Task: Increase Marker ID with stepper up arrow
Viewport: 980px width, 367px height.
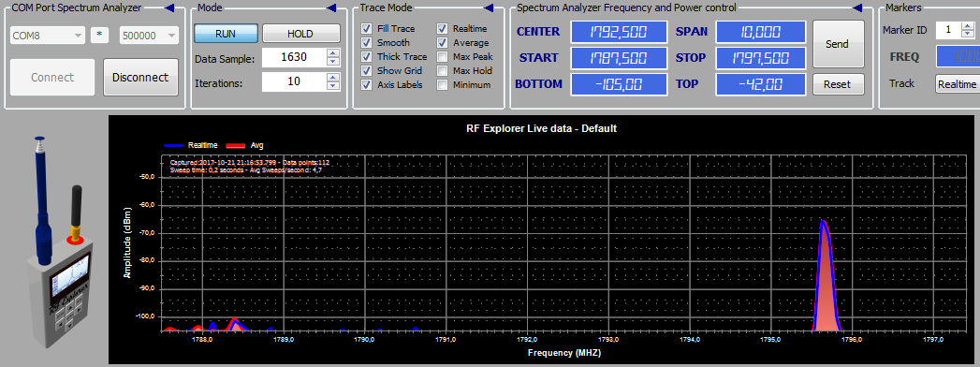Action: pyautogui.click(x=968, y=25)
